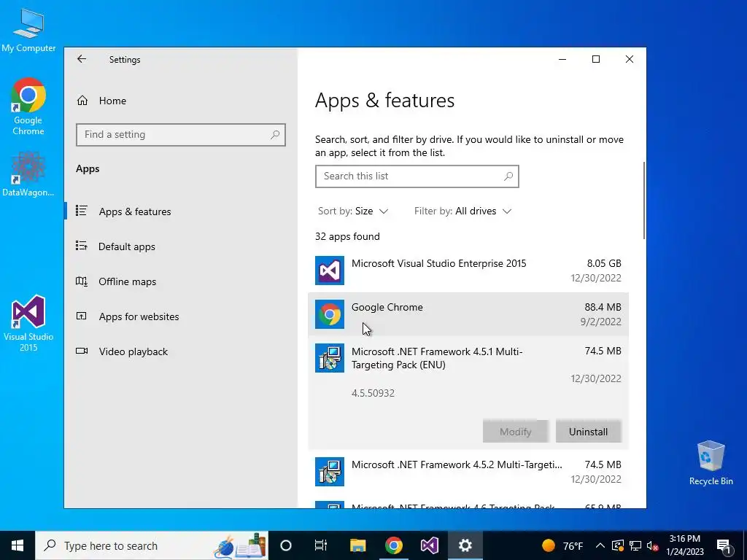747x560 pixels.
Task: Click the 88.4 MB size value
Action: tap(603, 307)
